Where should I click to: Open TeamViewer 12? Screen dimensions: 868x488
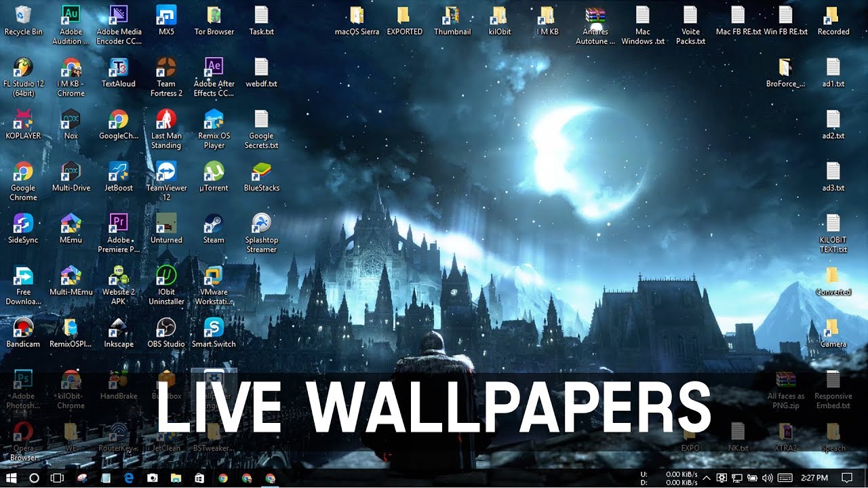coord(166,182)
